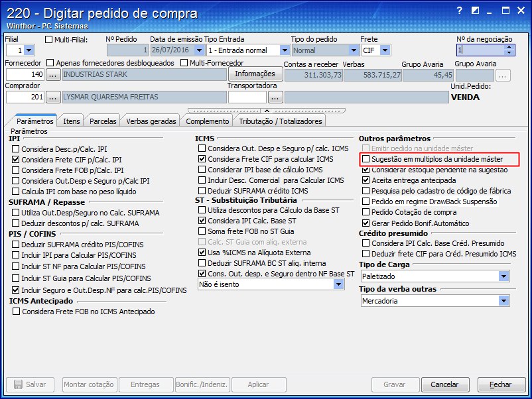The height and width of the screenshot is (399, 532).
Task: Uncheck Considera IPI Calc. Base ST
Action: [x=202, y=221]
